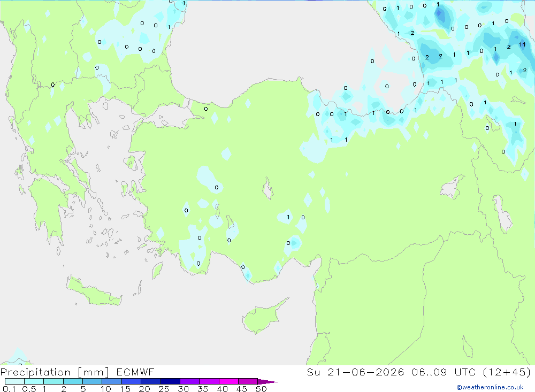The image size is (535, 392).
Task: Click the '35' legend scale label
Action: pos(203,389)
